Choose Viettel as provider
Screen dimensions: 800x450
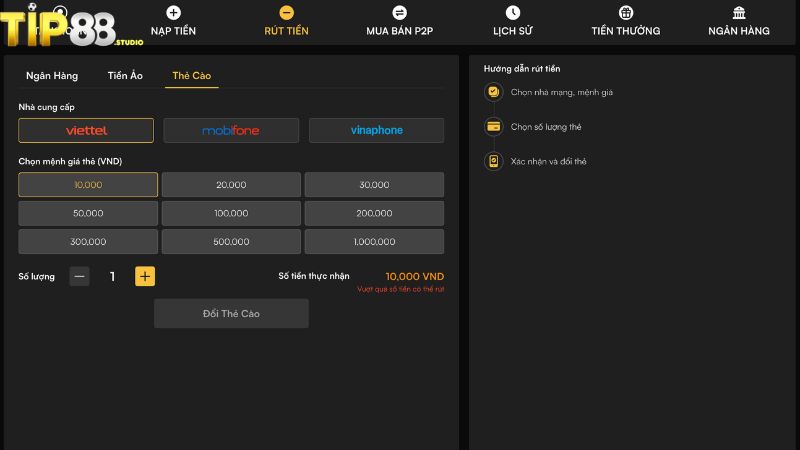click(86, 130)
